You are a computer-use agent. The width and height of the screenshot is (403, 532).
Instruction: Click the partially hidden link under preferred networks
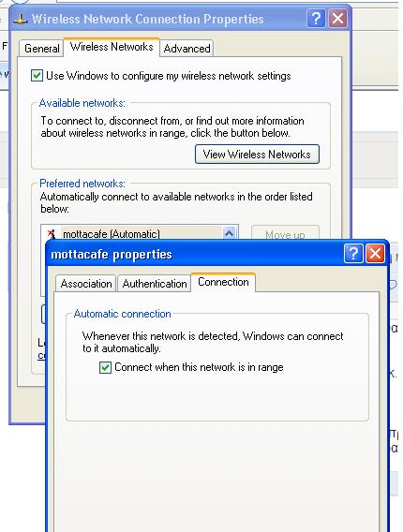click(x=41, y=355)
